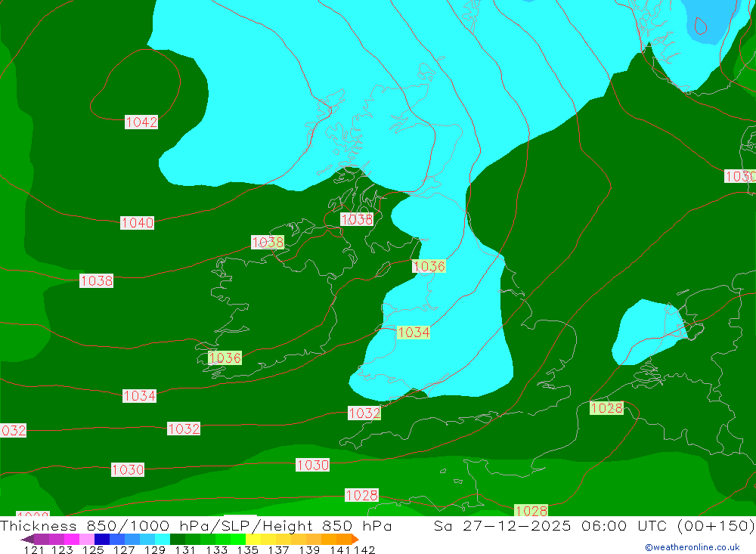Click the forecast date 'Sa 27-12-2025 06:00 UTC'
Image resolution: width=756 pixels, height=554 pixels.
[552, 525]
